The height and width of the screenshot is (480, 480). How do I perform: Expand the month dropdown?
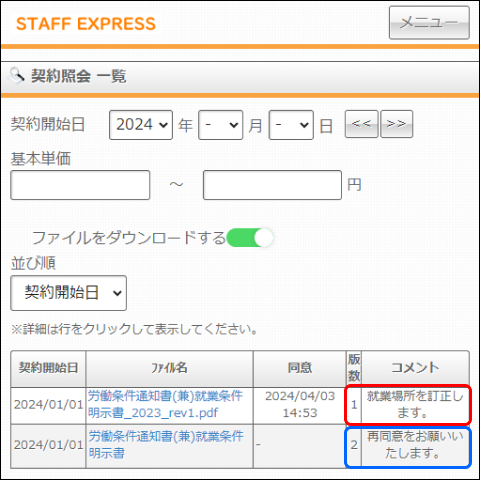click(x=220, y=125)
